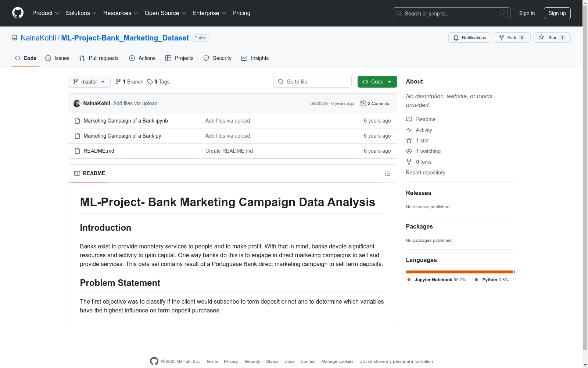Click the Actions play icon

(132, 58)
